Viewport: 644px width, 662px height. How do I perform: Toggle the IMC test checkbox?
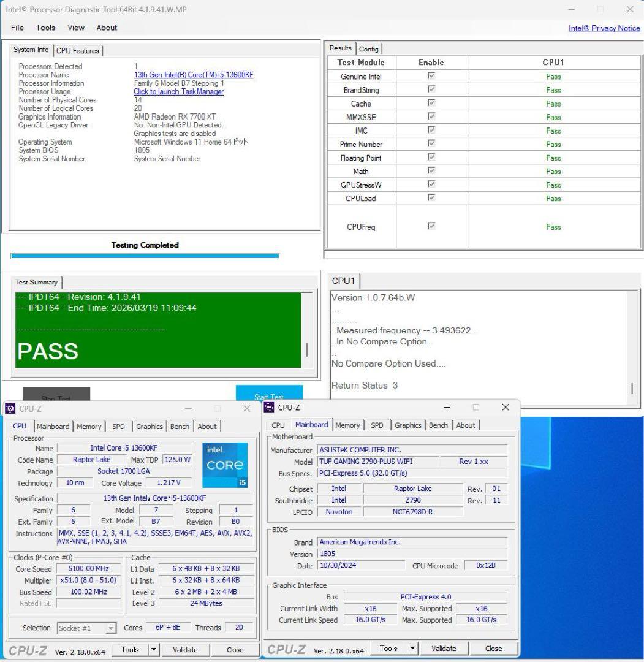431,129
